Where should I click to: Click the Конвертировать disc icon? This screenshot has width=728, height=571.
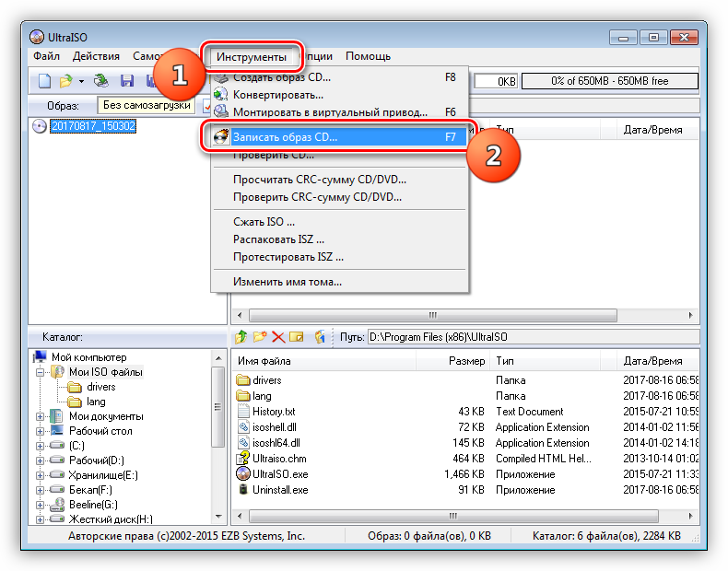tap(221, 95)
